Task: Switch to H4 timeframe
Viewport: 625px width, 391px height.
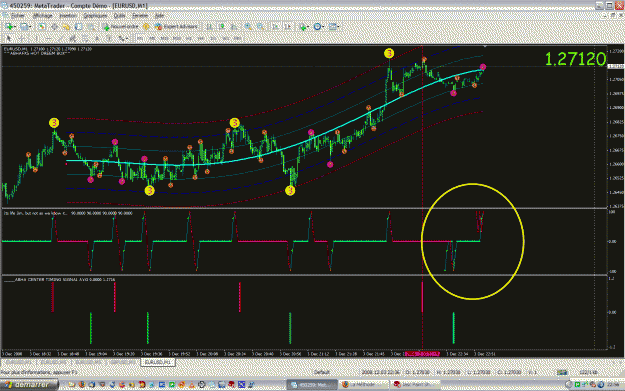Action: [201, 39]
